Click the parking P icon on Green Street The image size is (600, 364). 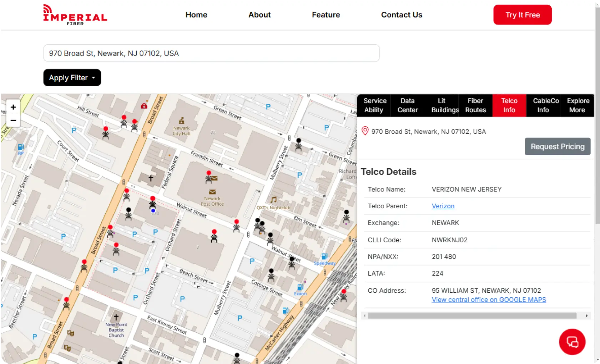tap(268, 107)
